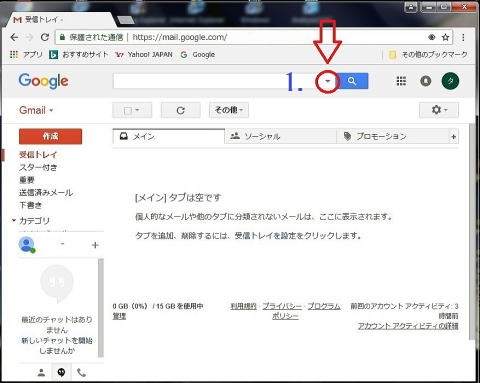Switch to the メイン tab

coord(169,136)
